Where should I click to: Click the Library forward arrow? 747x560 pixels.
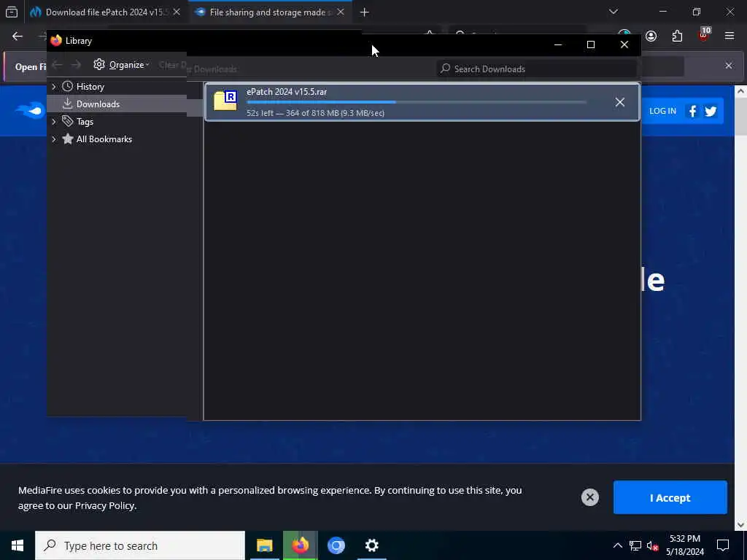76,65
